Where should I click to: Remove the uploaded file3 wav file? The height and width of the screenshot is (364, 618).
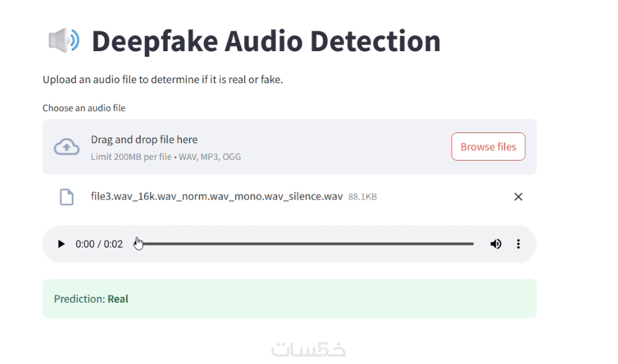(518, 197)
